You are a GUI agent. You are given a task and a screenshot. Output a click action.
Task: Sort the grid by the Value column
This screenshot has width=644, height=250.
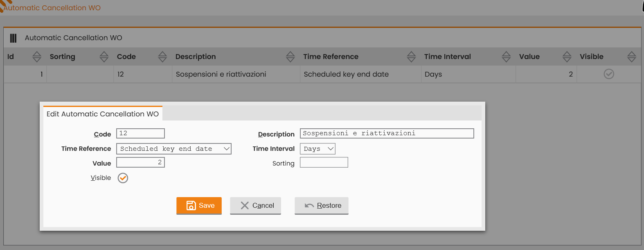click(567, 57)
